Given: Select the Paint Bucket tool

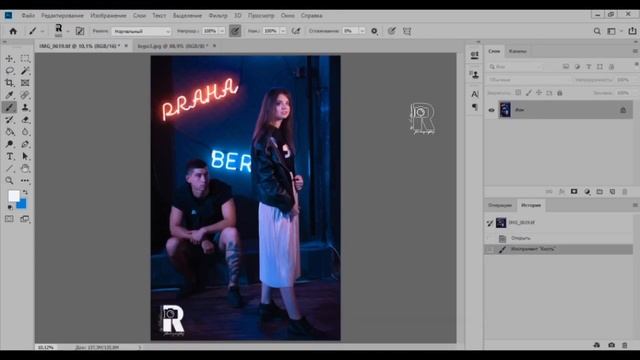Looking at the screenshot, I should (9, 132).
